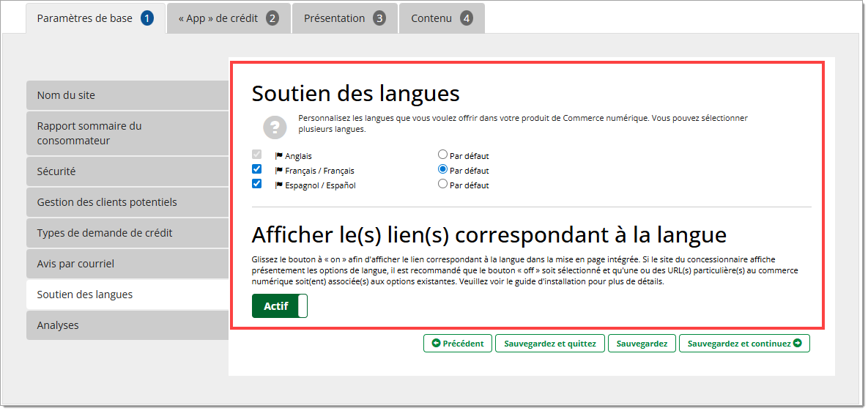The width and height of the screenshot is (868, 411).
Task: Click the question mark help icon
Action: coord(275,127)
